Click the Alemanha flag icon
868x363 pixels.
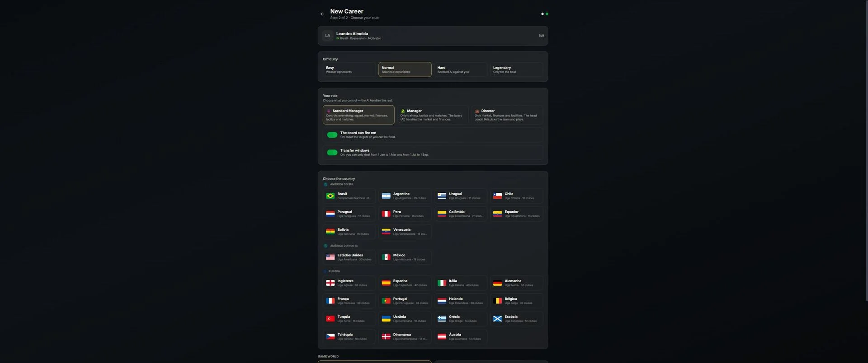coord(497,283)
